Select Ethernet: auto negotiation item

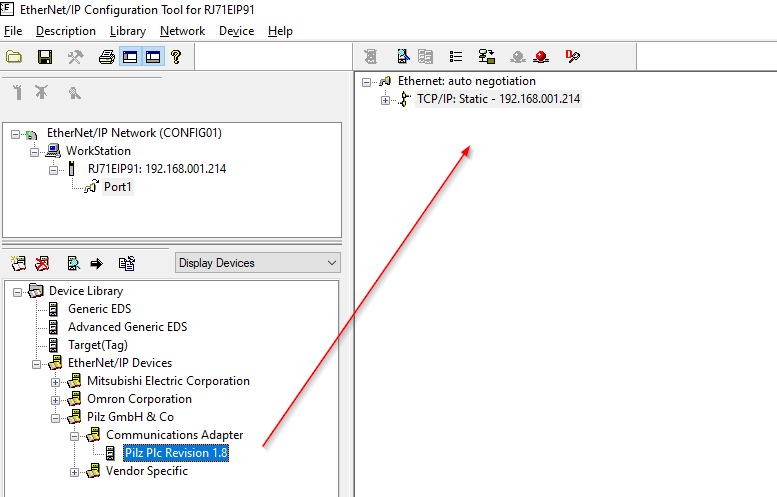[x=467, y=81]
